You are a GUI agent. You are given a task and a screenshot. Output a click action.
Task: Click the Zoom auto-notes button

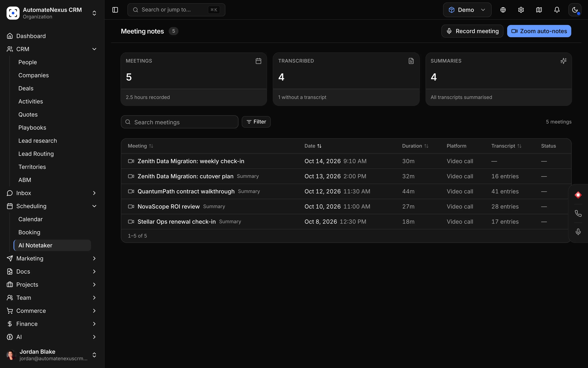(x=539, y=31)
